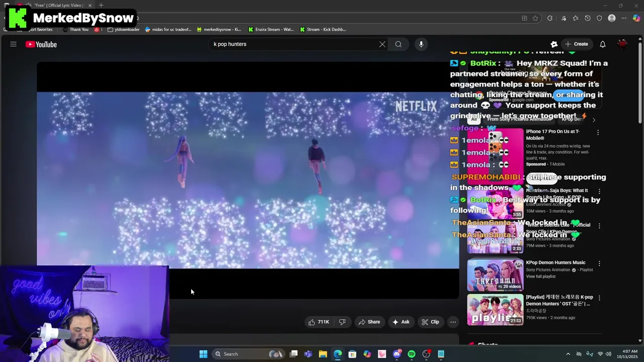Open Thank You bookmark
Image resolution: width=644 pixels, height=362 pixels.
(75, 30)
